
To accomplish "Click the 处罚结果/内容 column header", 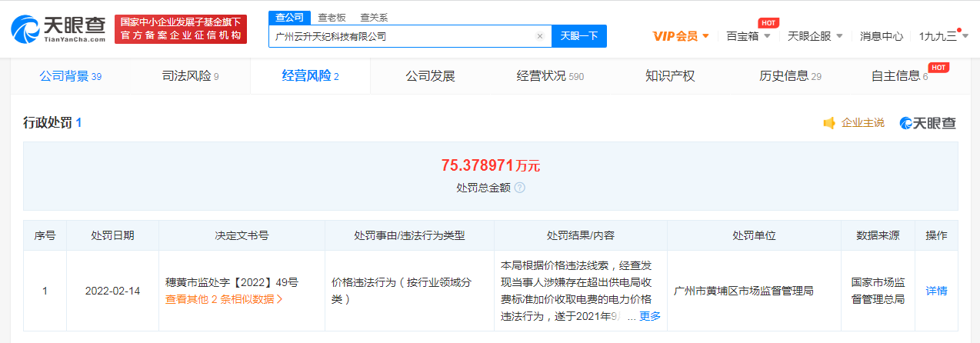I will click(x=581, y=235).
